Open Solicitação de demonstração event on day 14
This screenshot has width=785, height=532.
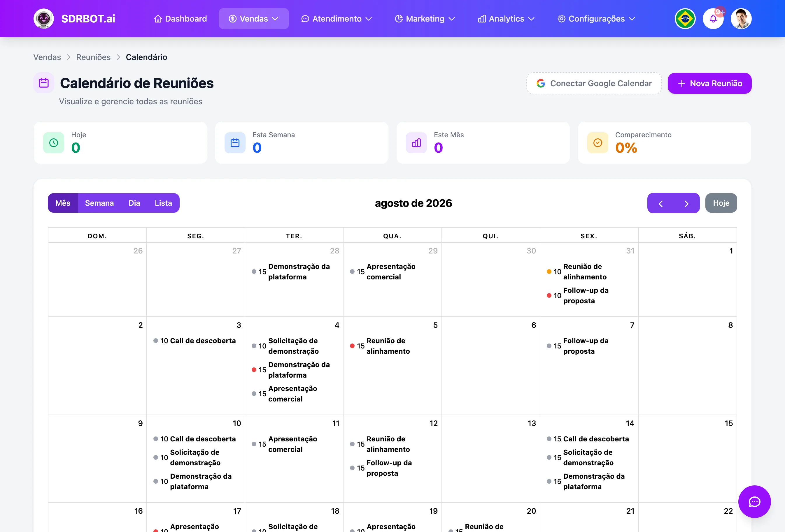click(x=589, y=458)
